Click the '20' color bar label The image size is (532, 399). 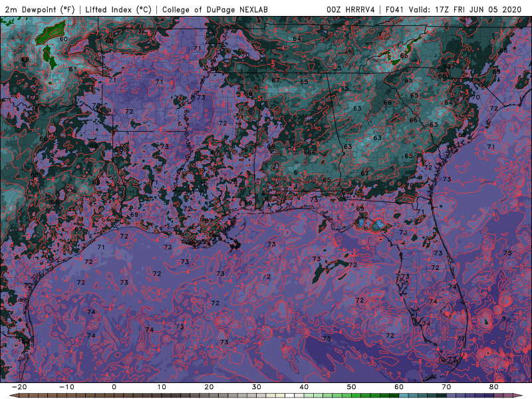click(x=209, y=387)
